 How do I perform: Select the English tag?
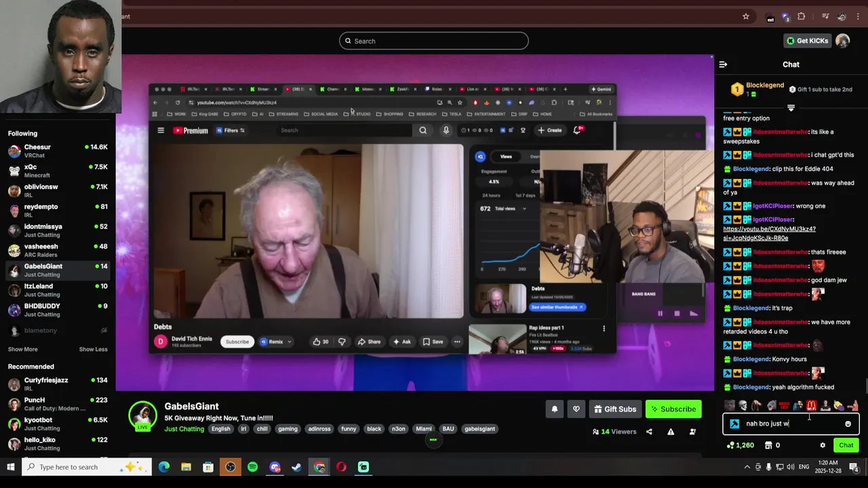point(220,428)
